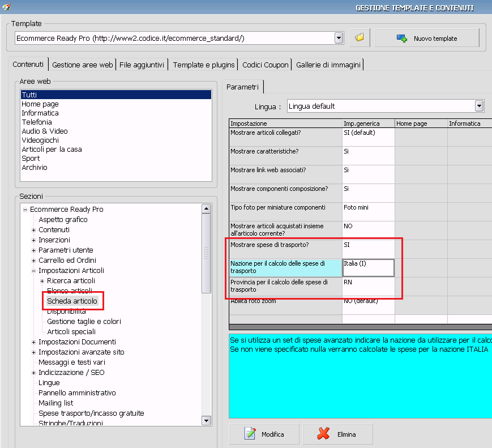The image size is (492, 448).
Task: Expand the Impostazioni avanzate sito node
Action: coord(33,352)
